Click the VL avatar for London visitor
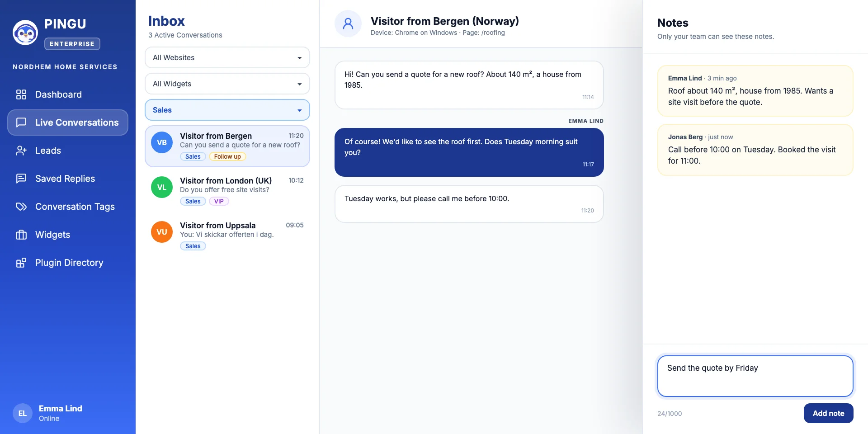Image resolution: width=868 pixels, height=434 pixels. click(x=162, y=187)
